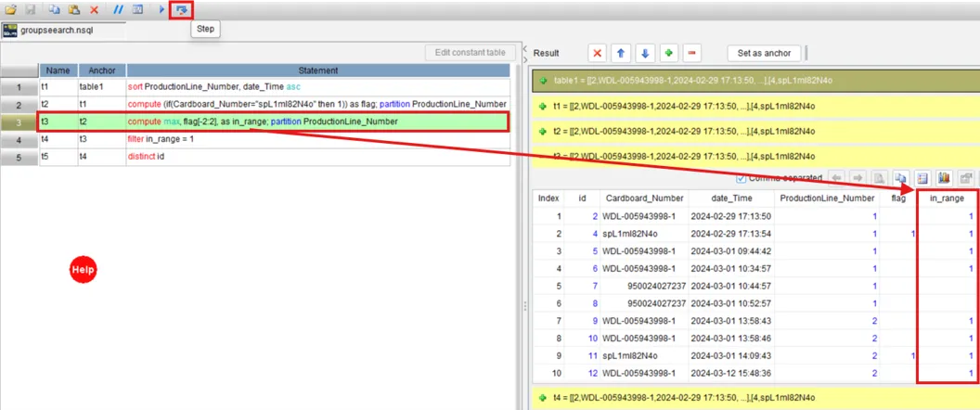
Task: Toggle the Comma separated checkbox
Action: [741, 178]
